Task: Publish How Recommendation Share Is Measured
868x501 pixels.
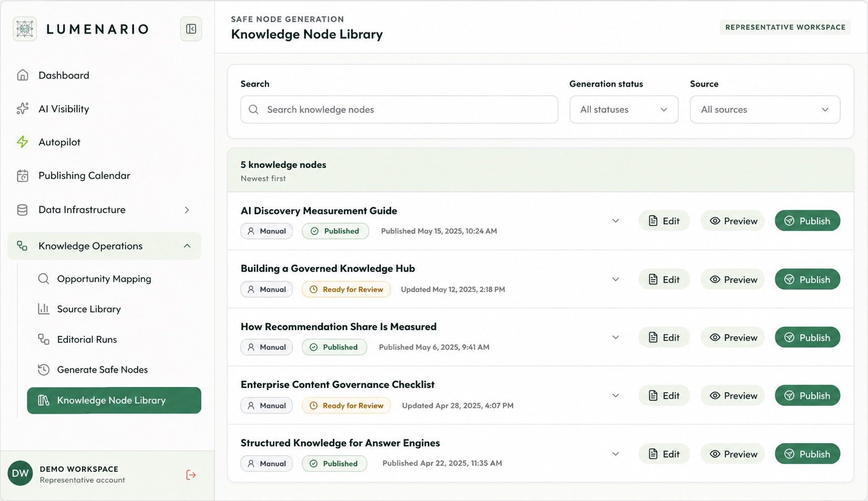Action: [808, 337]
